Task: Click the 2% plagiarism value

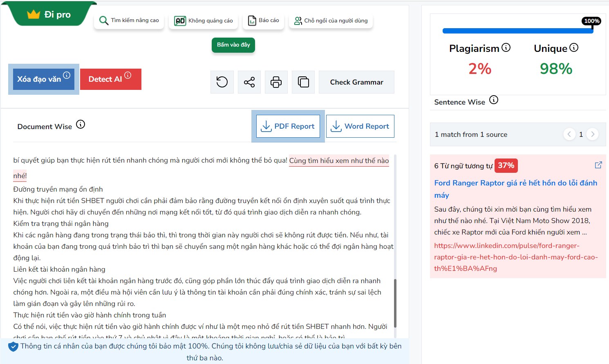Action: tap(480, 69)
